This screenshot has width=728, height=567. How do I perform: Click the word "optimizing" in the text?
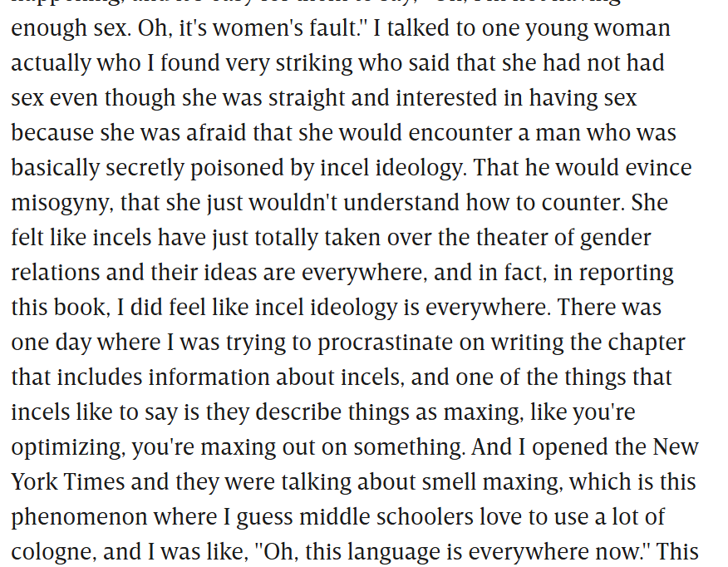click(x=68, y=447)
